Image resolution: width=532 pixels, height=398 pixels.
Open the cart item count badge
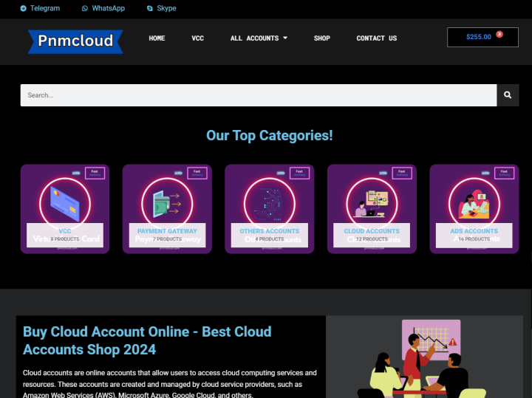499,34
